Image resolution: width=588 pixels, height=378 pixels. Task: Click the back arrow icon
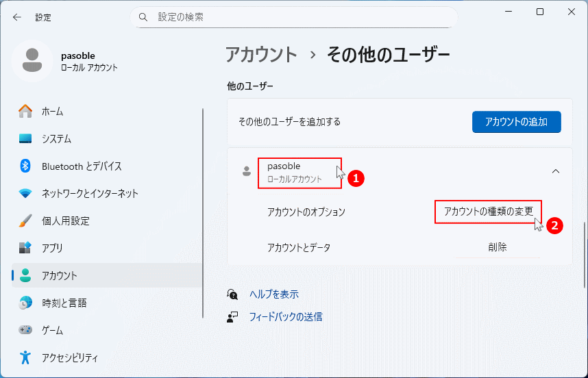click(x=17, y=17)
